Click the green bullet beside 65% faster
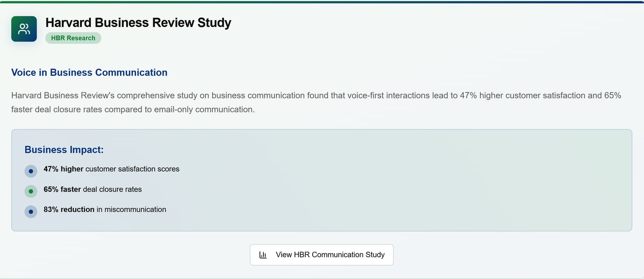The width and height of the screenshot is (644, 279). pos(31,191)
